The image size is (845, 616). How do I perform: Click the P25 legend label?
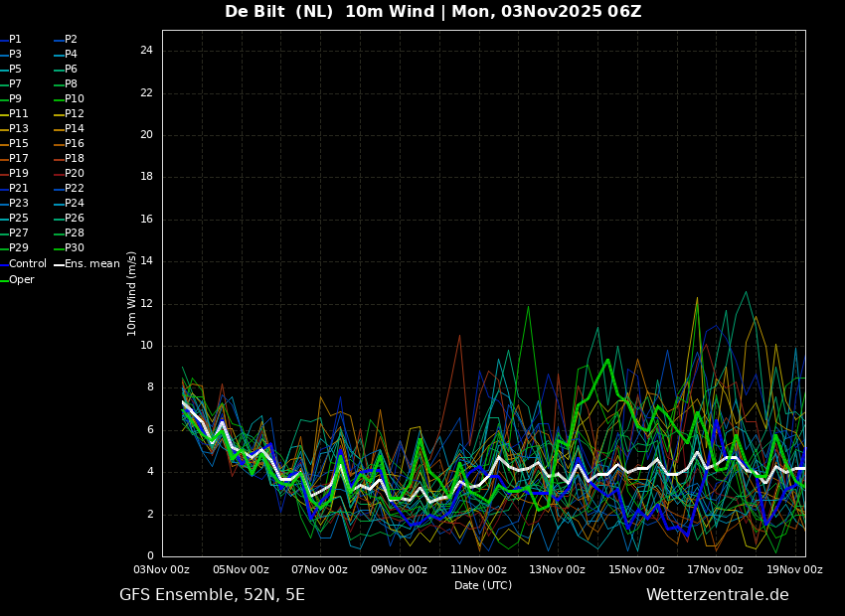(18, 219)
